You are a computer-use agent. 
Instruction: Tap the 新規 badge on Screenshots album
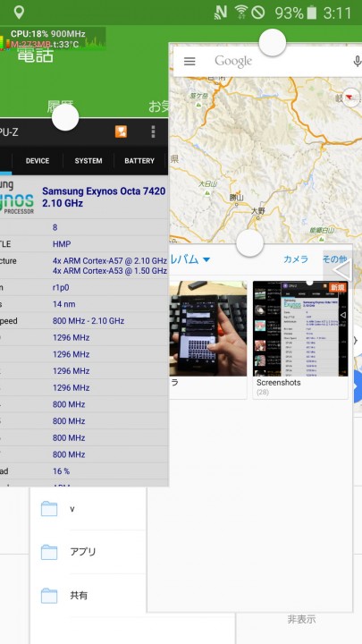click(337, 287)
